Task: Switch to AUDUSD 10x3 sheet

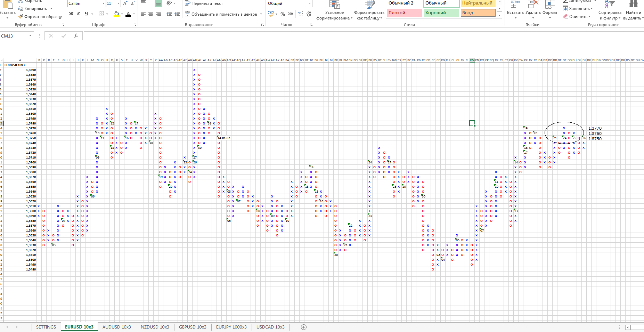Action: [117, 327]
